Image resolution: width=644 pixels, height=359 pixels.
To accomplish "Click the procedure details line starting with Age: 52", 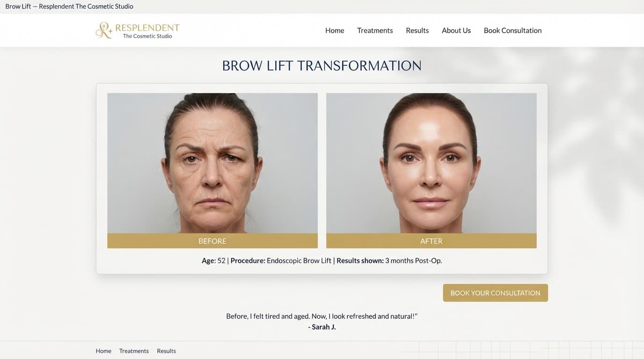I will click(x=322, y=260).
